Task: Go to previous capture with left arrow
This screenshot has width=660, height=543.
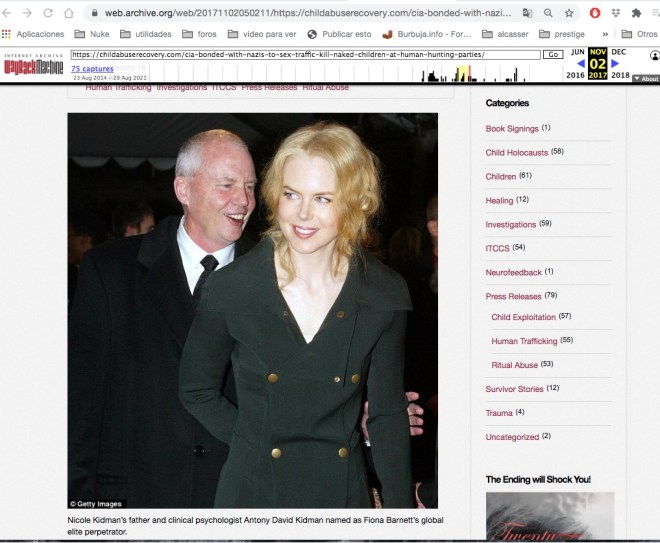Action: 580,64
